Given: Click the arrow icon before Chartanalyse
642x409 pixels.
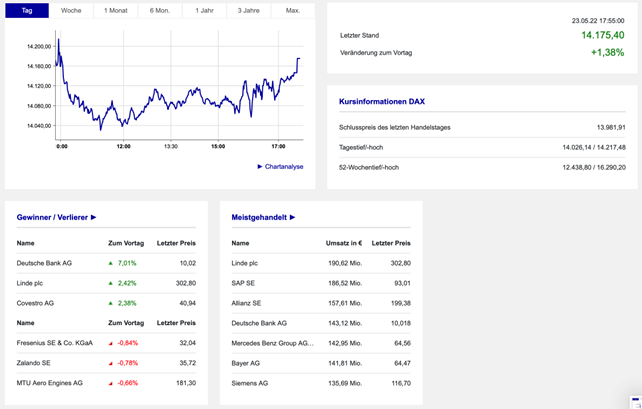Looking at the screenshot, I should 260,167.
